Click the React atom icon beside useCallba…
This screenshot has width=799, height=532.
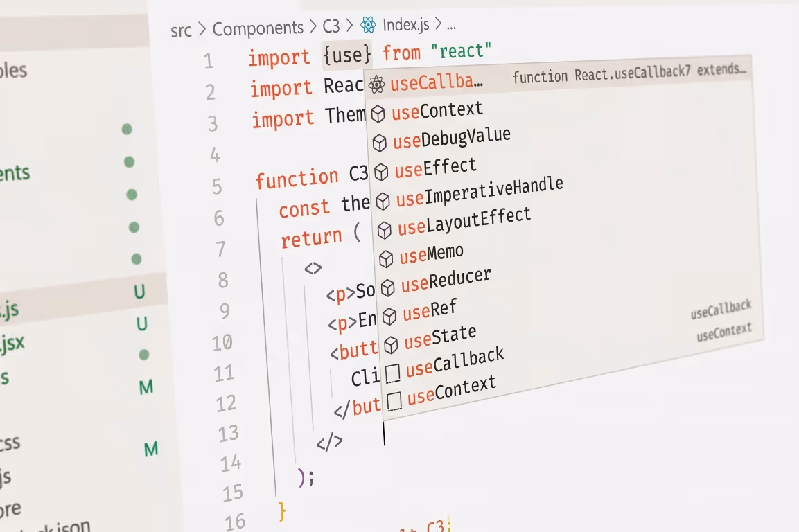tap(376, 85)
